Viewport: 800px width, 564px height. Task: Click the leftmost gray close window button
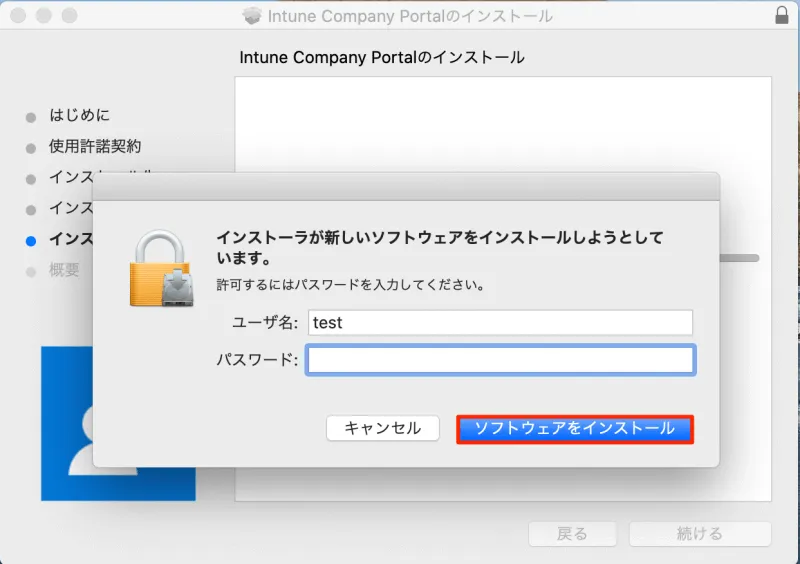click(19, 16)
